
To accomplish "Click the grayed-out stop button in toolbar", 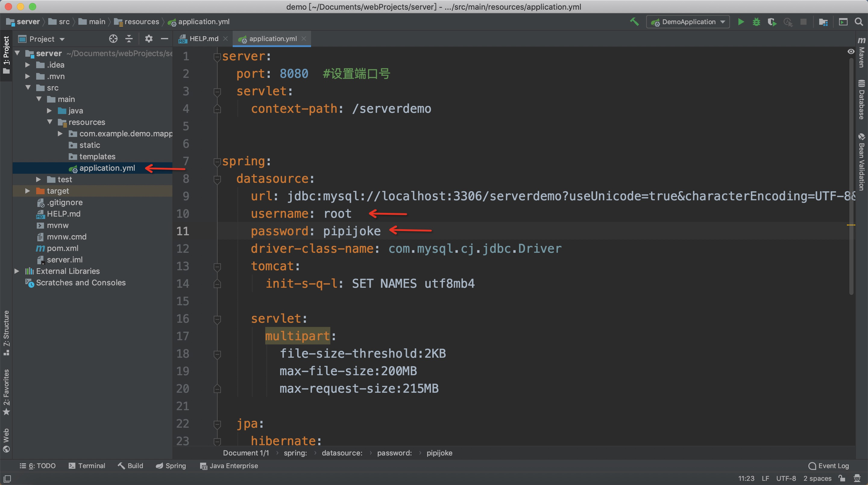I will click(x=803, y=22).
